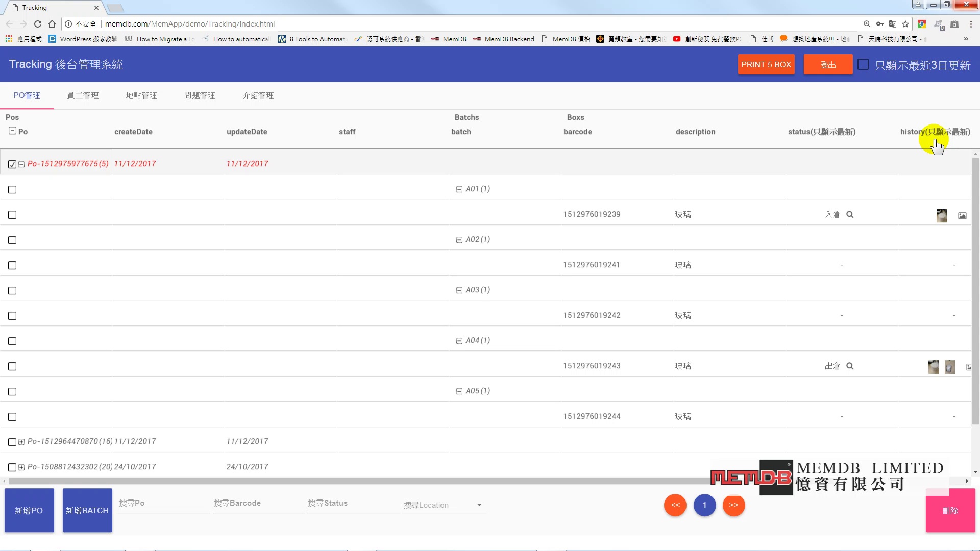The height and width of the screenshot is (551, 980).
Task: Click the key password icon in address bar
Action: [x=880, y=24]
